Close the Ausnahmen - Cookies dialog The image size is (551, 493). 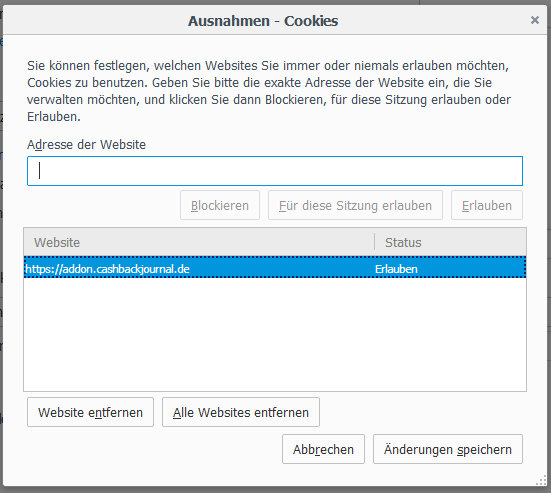pyautogui.click(x=534, y=20)
